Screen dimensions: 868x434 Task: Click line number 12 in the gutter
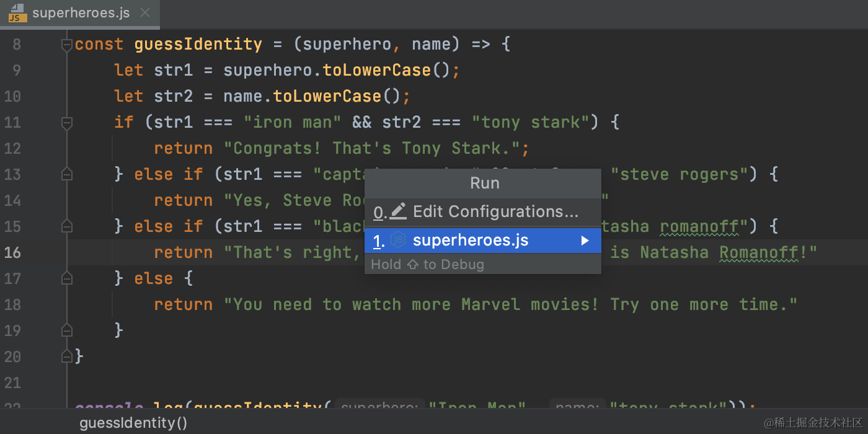point(12,149)
